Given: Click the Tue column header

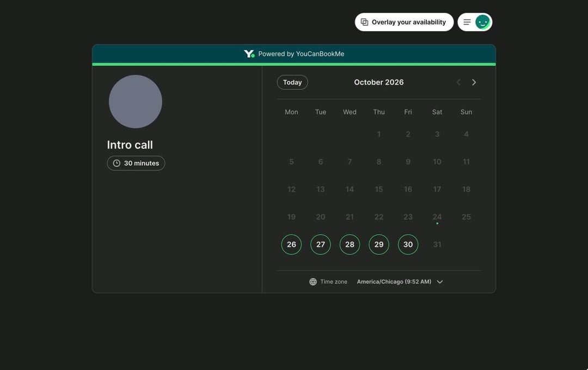Looking at the screenshot, I should (321, 112).
